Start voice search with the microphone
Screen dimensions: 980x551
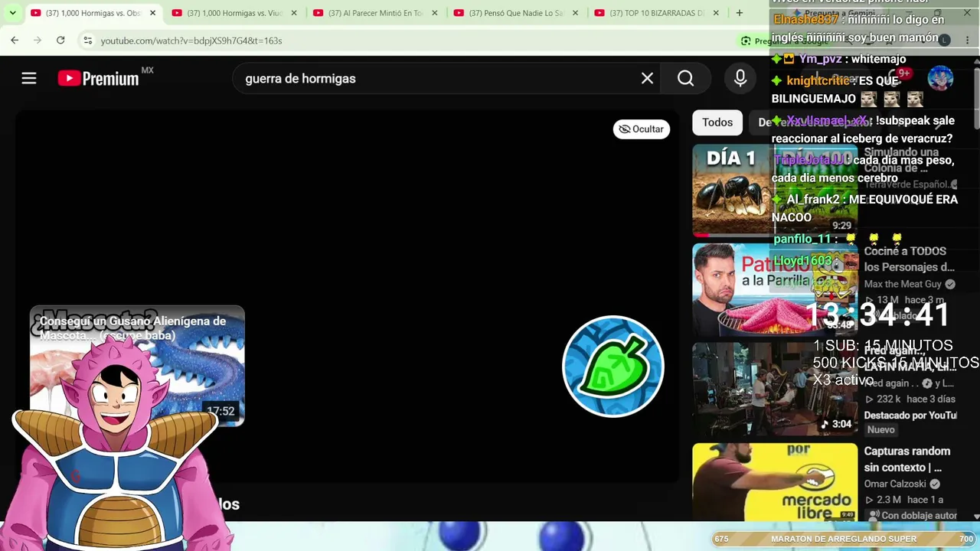(x=740, y=78)
